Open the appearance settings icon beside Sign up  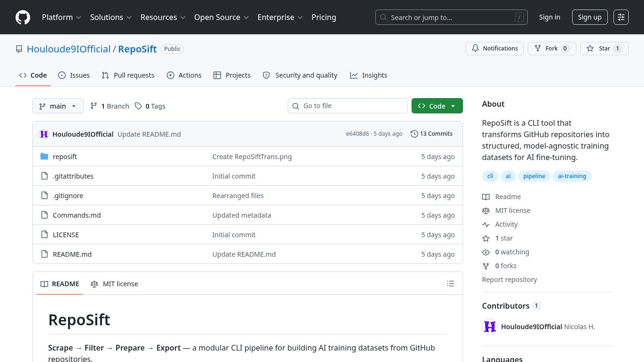point(621,17)
